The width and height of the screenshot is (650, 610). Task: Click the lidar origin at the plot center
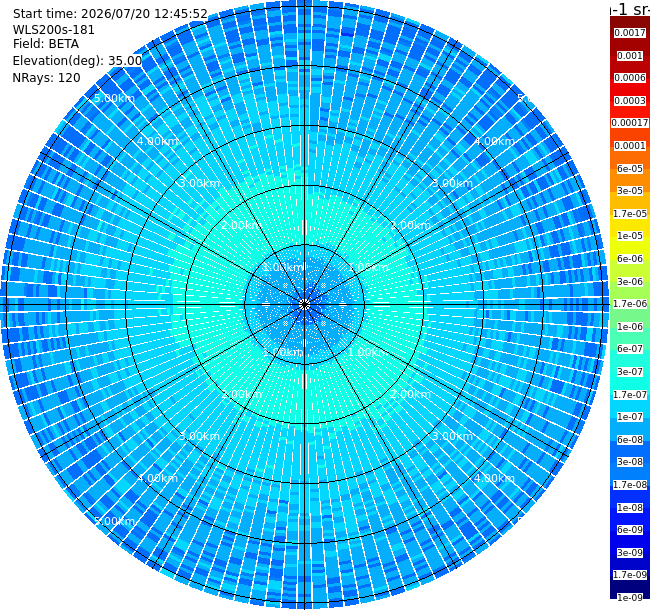tap(304, 305)
